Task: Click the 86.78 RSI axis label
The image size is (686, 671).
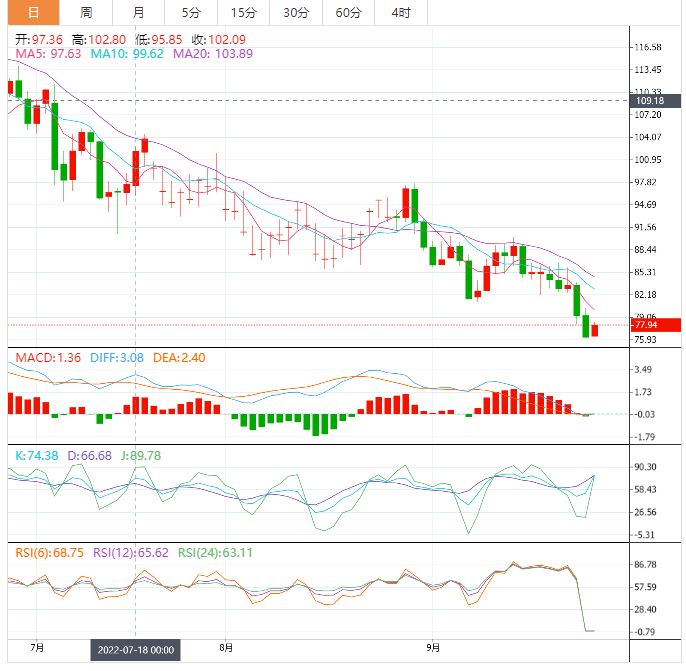Action: 645,565
